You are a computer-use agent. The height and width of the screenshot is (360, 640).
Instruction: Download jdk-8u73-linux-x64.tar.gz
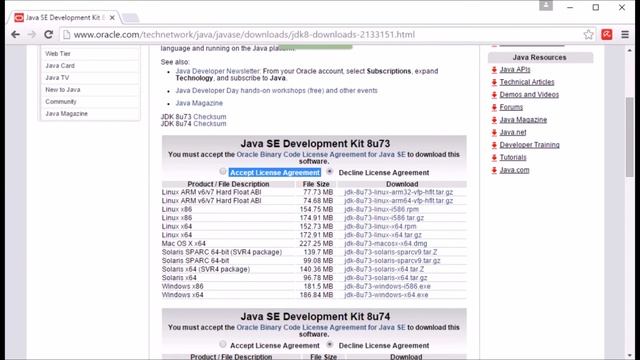coord(383,235)
